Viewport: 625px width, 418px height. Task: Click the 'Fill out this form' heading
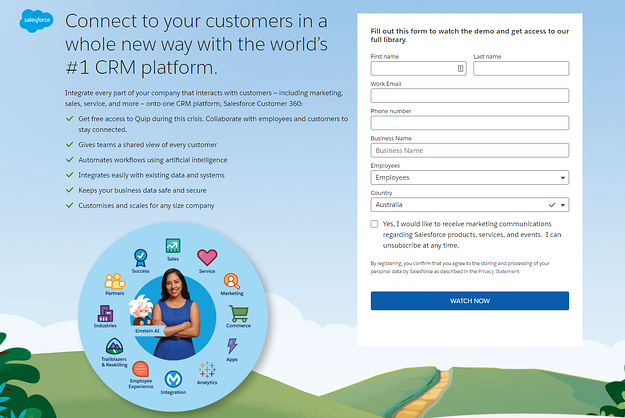coord(470,35)
